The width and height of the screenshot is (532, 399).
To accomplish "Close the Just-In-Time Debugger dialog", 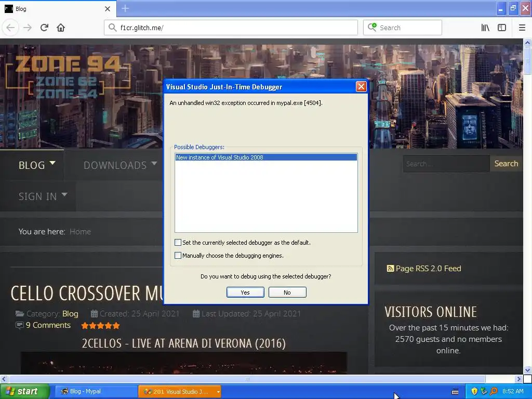I will [x=361, y=87].
